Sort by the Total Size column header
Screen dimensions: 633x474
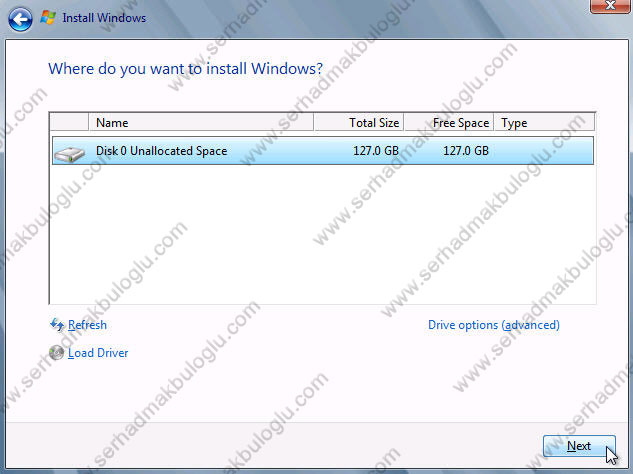[358, 122]
